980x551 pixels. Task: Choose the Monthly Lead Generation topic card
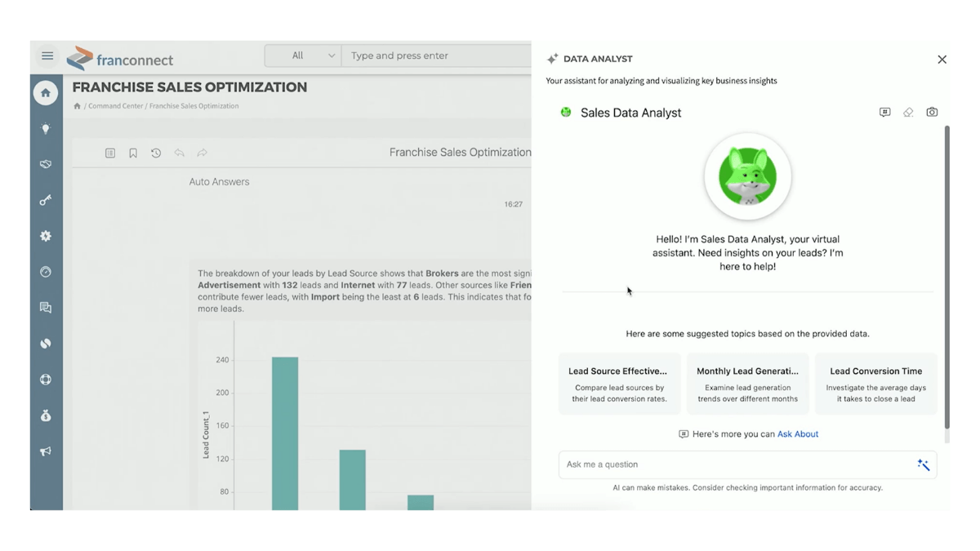point(747,384)
